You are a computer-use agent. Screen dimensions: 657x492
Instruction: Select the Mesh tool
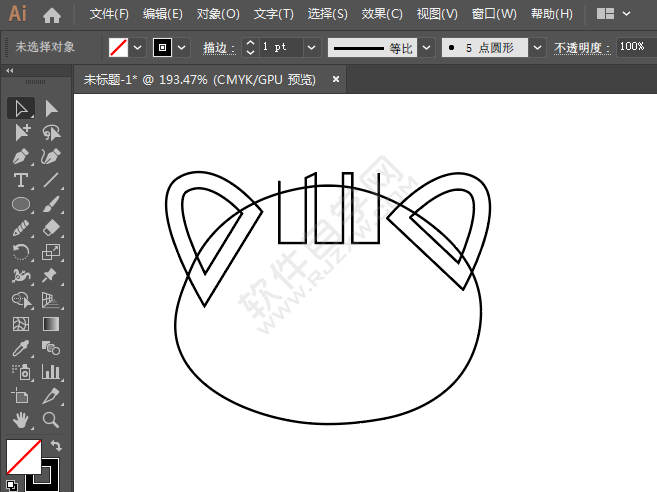[x=21, y=324]
